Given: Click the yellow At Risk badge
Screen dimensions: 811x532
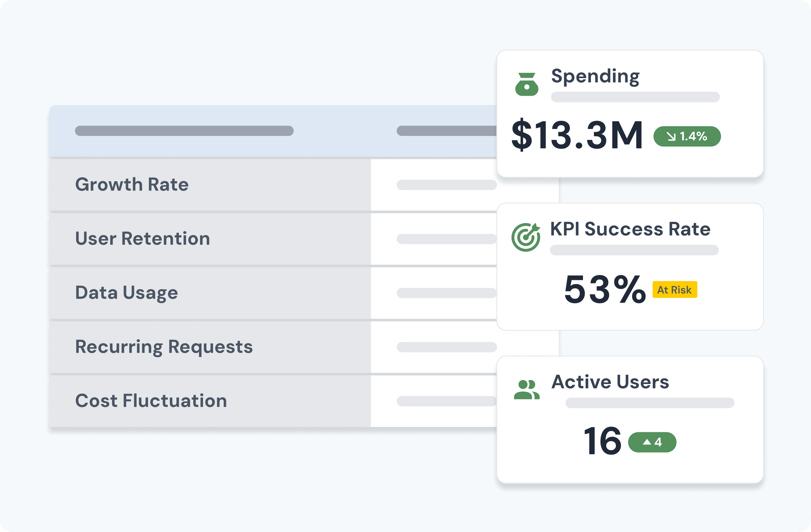Looking at the screenshot, I should 674,290.
